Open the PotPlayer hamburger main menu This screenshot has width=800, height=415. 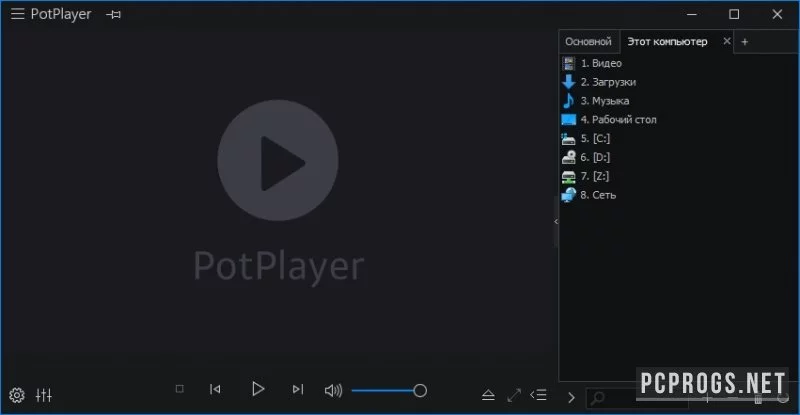(x=17, y=14)
